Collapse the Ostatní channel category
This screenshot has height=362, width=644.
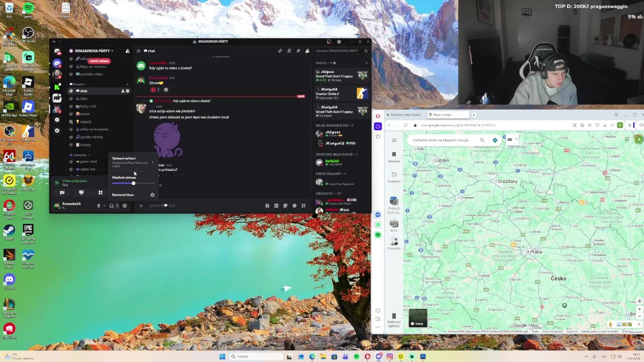pos(78,84)
